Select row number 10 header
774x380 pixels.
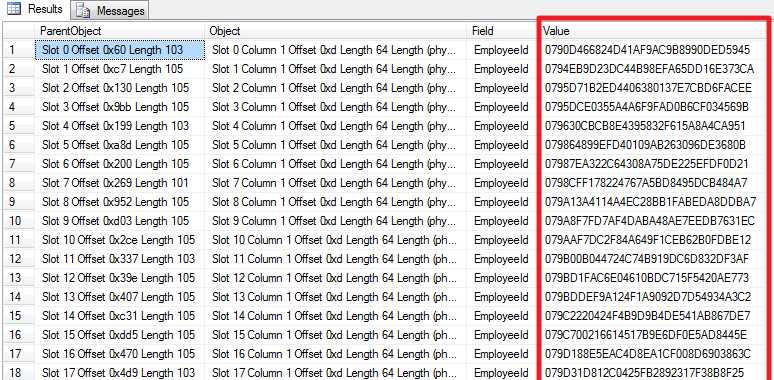point(19,221)
